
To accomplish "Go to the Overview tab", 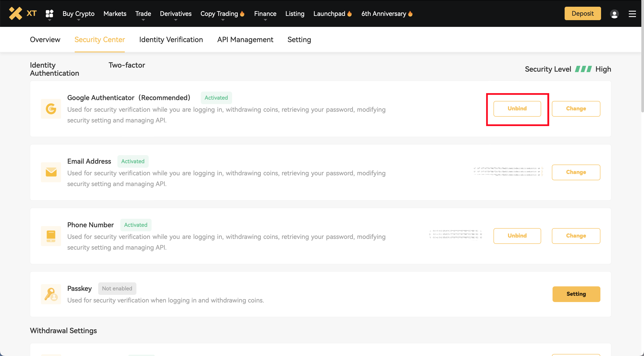I will [45, 40].
